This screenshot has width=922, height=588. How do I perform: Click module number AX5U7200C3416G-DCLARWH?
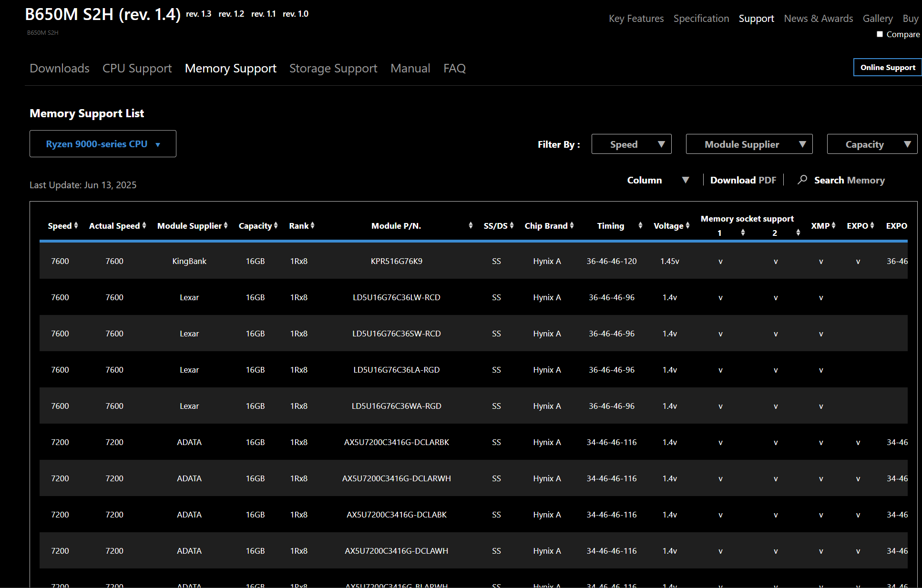tap(397, 478)
